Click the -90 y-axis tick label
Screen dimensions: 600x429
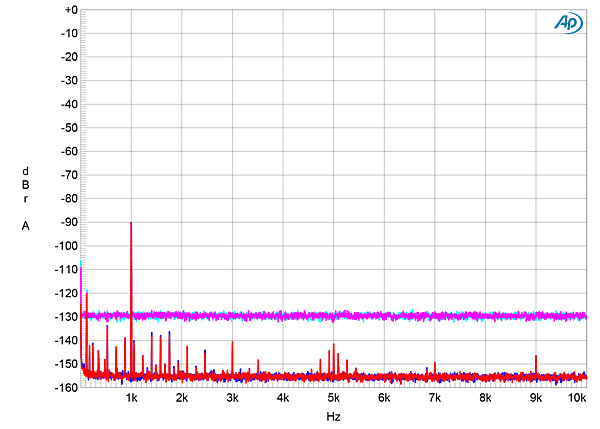69,222
